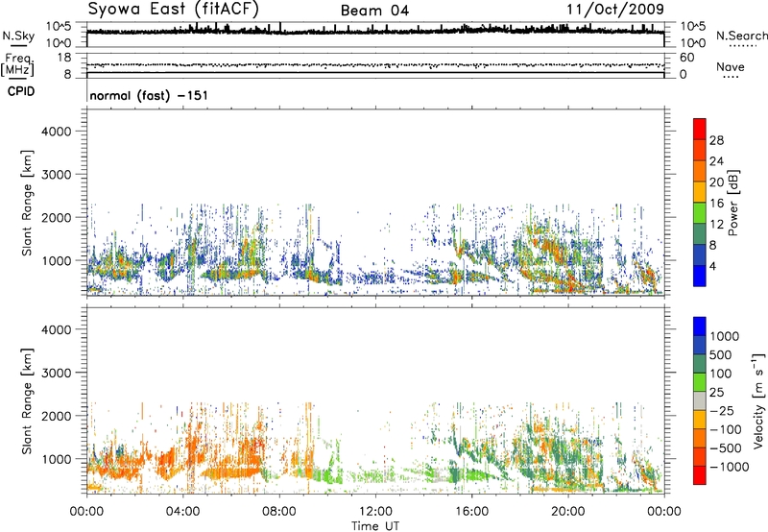Click the "-1000" label on velocity colorbar
Viewport: 768px width, 532px height.
point(729,467)
